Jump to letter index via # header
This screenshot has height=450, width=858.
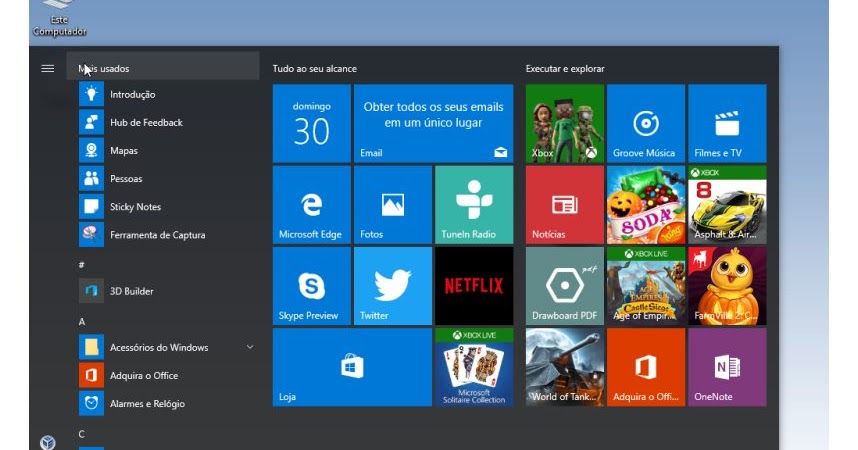click(x=82, y=265)
